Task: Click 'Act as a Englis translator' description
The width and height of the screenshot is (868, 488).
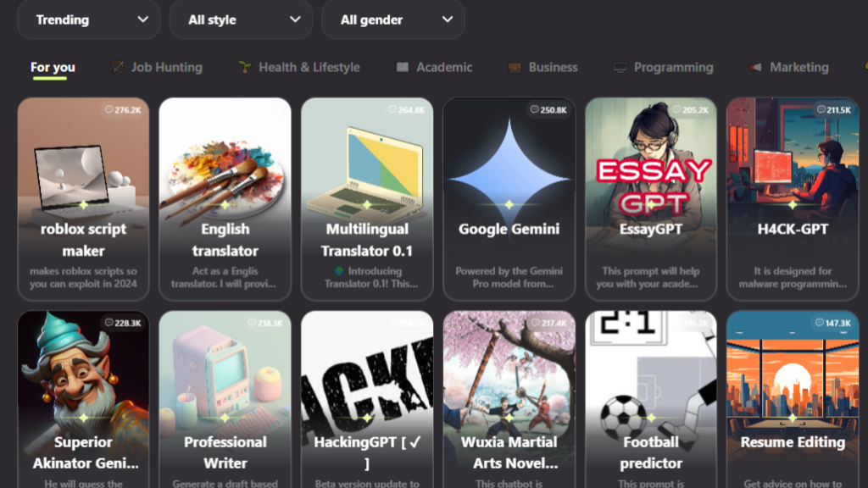Action: 224,277
